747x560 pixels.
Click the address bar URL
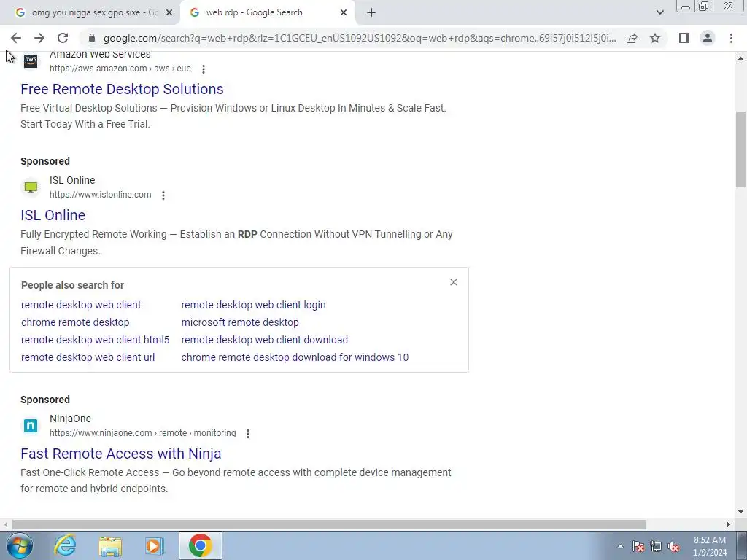tap(360, 38)
